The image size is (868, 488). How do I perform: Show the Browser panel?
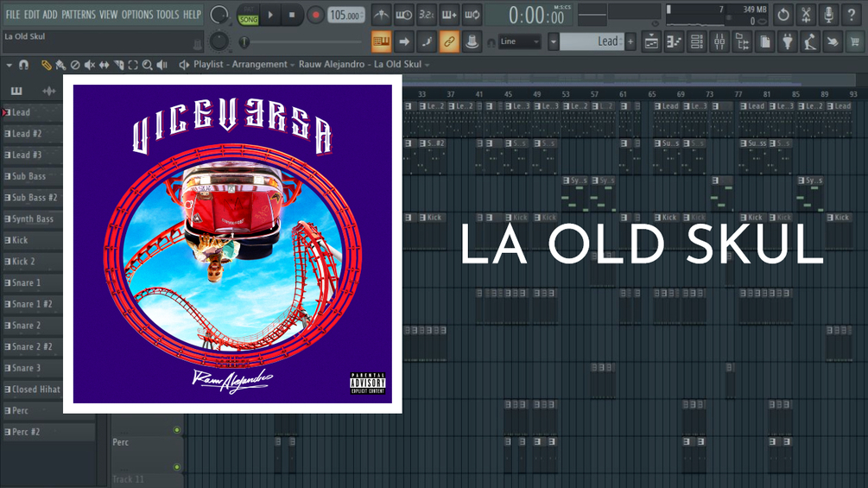click(743, 41)
